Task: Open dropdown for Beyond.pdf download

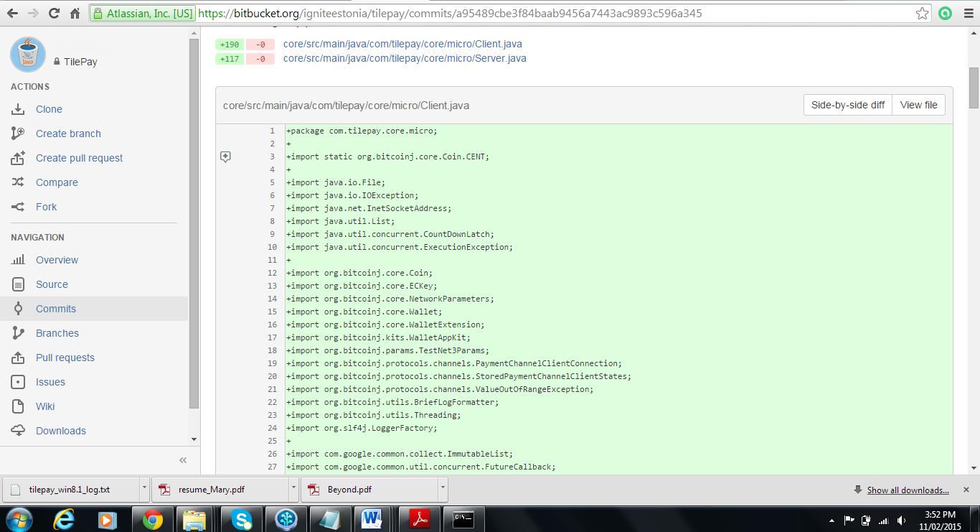Action: coord(443,489)
